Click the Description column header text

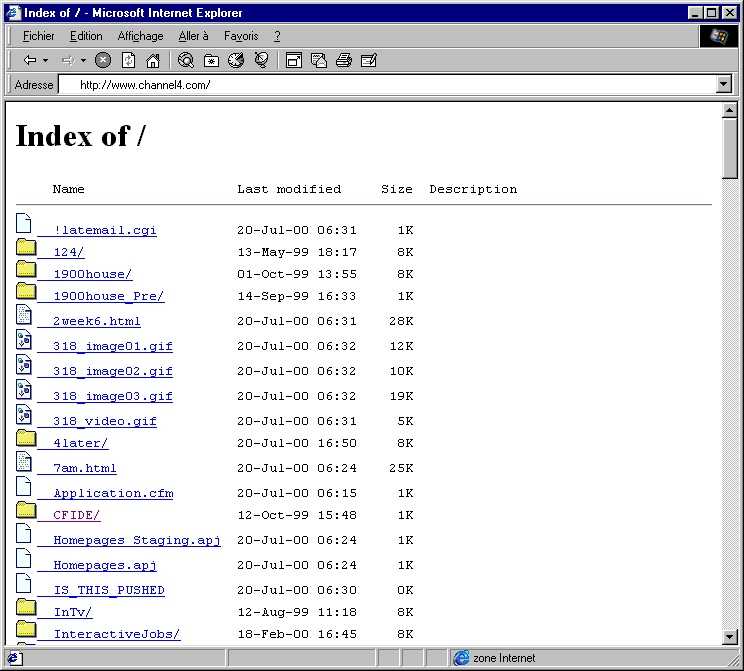pyautogui.click(x=473, y=189)
